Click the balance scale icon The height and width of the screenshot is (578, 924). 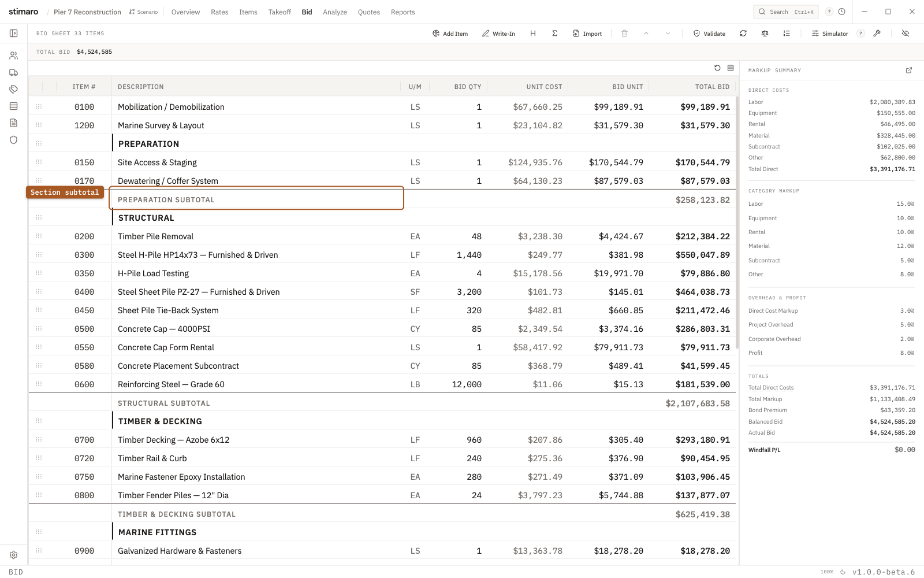765,34
